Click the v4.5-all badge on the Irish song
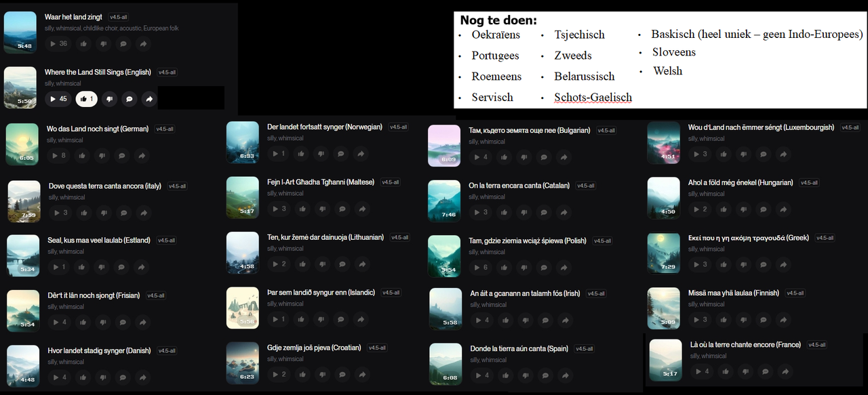 pyautogui.click(x=597, y=294)
